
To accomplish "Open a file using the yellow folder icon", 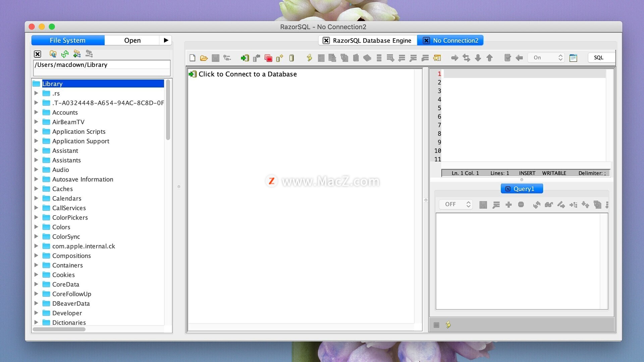I will point(204,58).
